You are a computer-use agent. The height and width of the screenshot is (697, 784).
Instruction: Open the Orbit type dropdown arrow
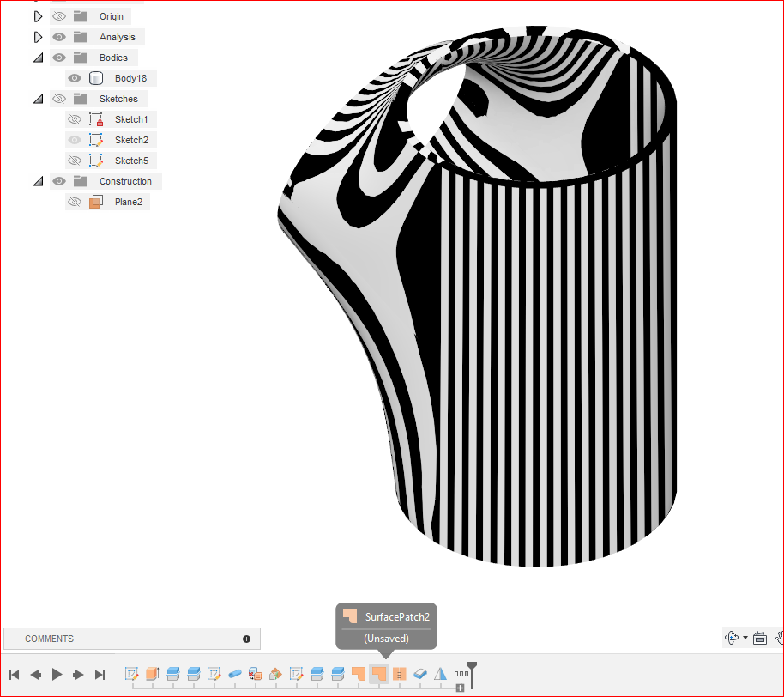745,638
